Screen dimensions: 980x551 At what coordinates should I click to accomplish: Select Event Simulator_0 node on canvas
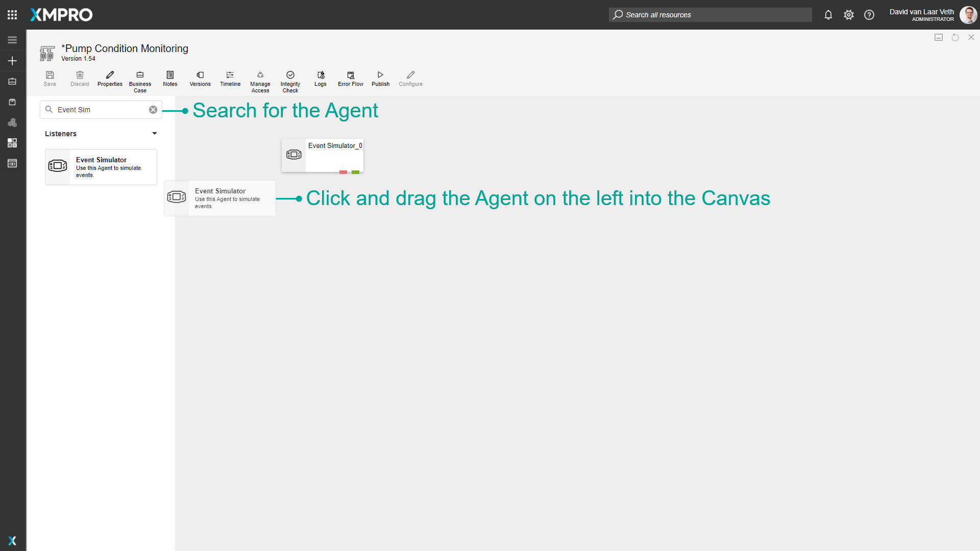(323, 155)
